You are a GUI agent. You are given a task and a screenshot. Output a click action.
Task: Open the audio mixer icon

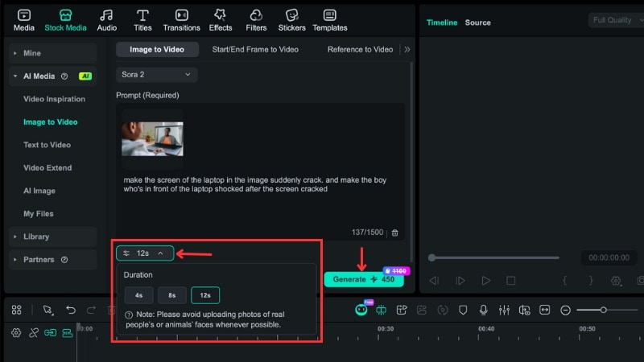coord(504,310)
